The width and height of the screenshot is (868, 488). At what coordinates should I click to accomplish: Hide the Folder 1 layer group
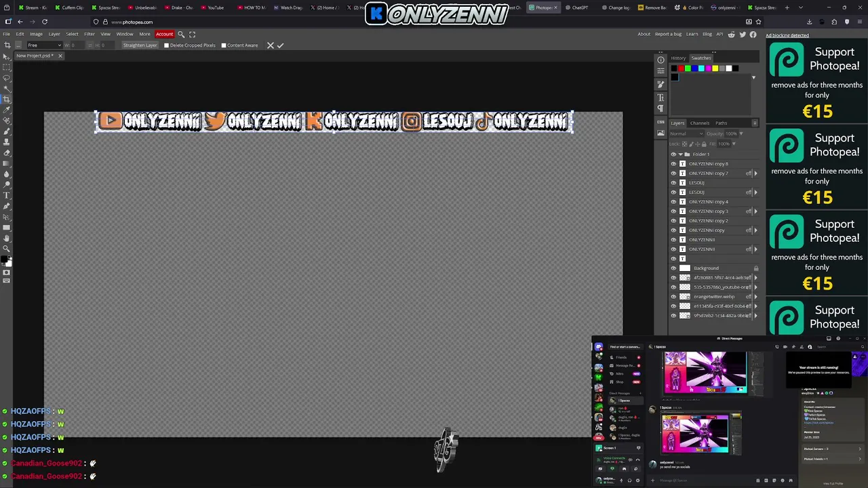(x=673, y=155)
